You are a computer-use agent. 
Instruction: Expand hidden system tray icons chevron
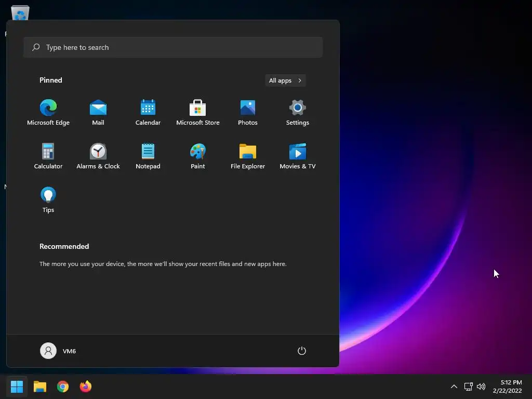tap(454, 387)
